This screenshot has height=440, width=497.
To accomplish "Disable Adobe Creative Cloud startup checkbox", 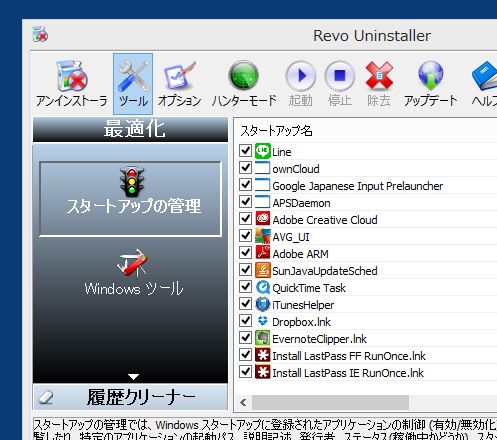I will click(x=245, y=219).
